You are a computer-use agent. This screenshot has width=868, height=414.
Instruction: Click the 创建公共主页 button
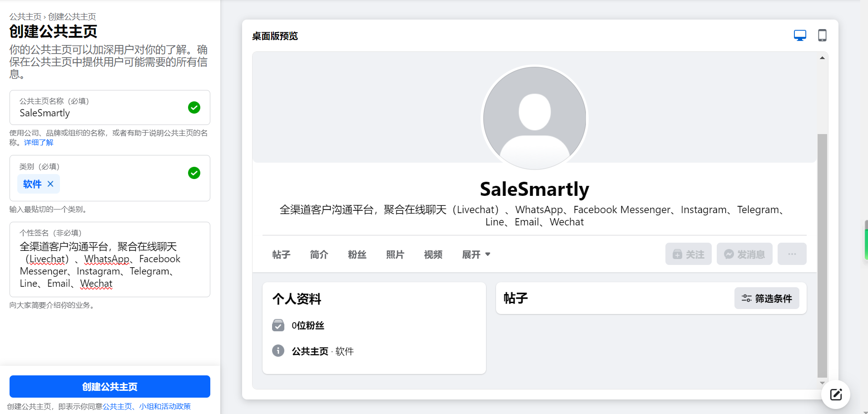click(110, 387)
